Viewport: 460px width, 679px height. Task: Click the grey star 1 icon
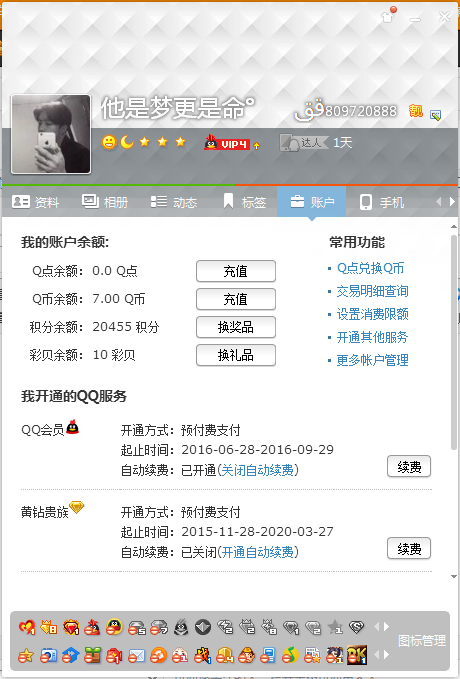click(335, 627)
